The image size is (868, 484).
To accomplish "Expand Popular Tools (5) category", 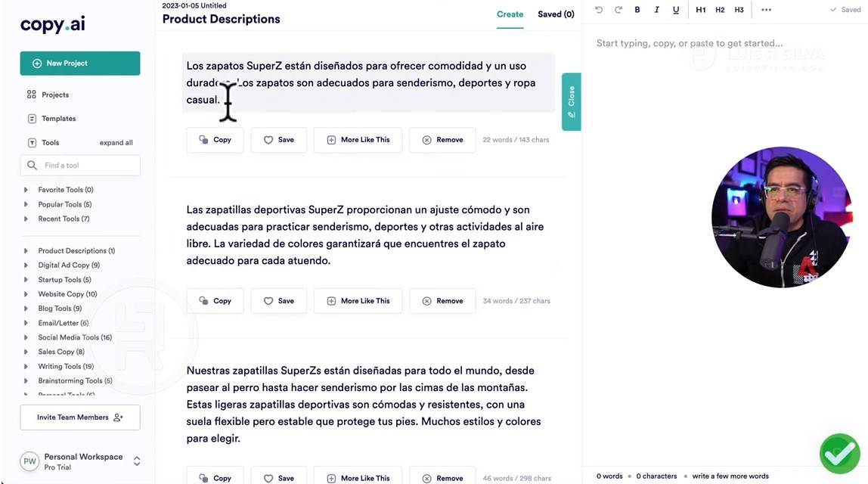I will coord(58,204).
